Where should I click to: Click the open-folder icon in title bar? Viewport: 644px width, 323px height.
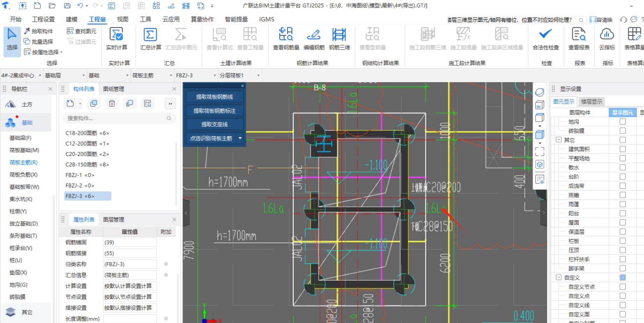pos(52,6)
